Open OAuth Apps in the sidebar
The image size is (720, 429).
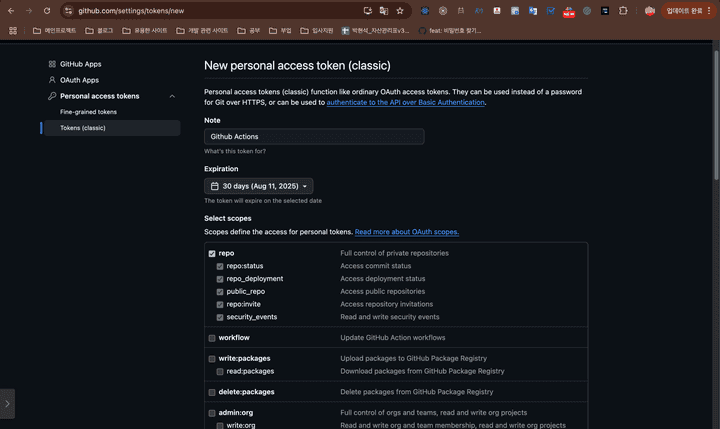(x=79, y=80)
